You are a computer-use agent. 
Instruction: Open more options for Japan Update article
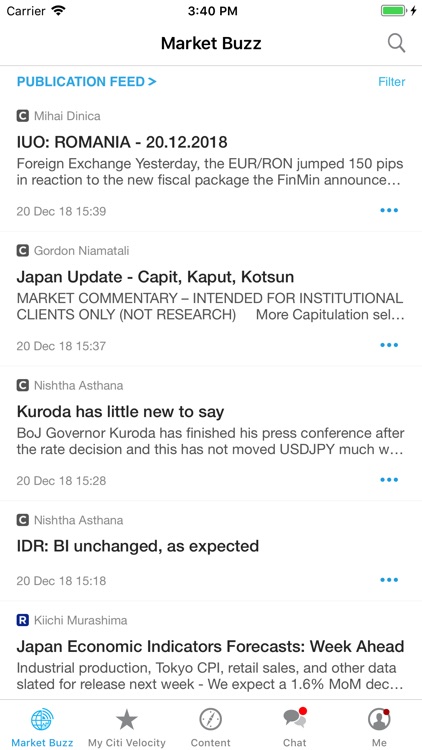click(x=389, y=345)
